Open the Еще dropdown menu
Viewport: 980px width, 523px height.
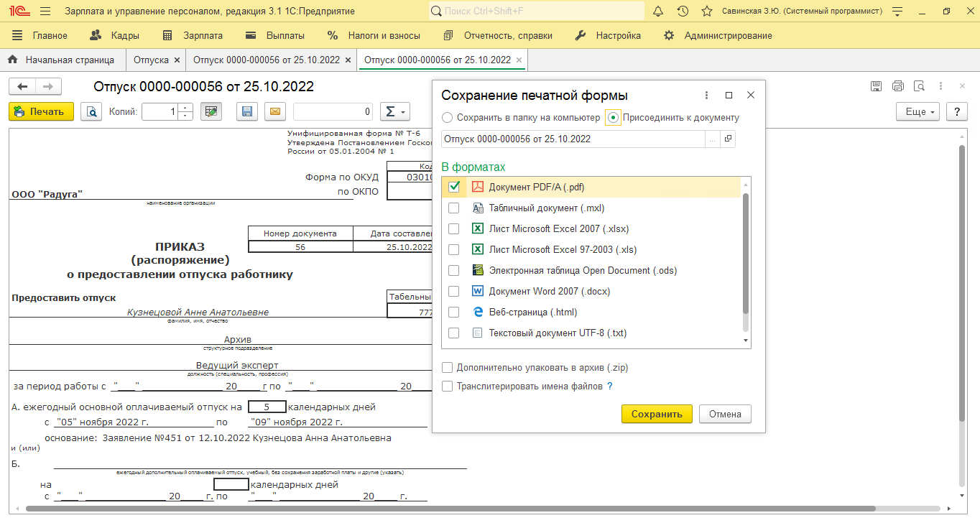918,112
